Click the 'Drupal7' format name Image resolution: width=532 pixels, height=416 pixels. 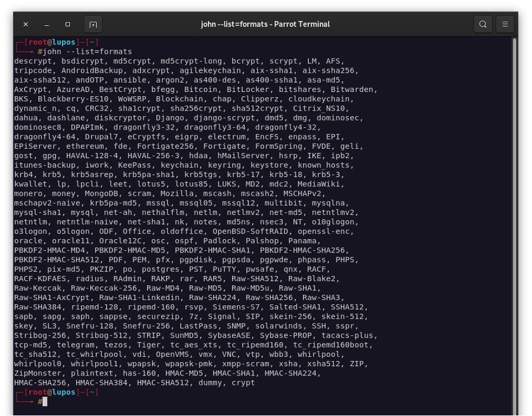point(101,137)
